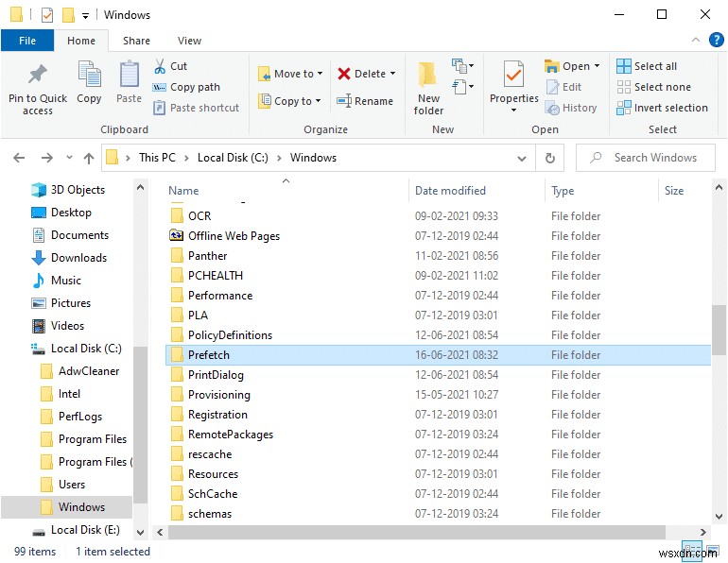The image size is (728, 563).
Task: Open Move to dropdown
Action: pyautogui.click(x=289, y=74)
